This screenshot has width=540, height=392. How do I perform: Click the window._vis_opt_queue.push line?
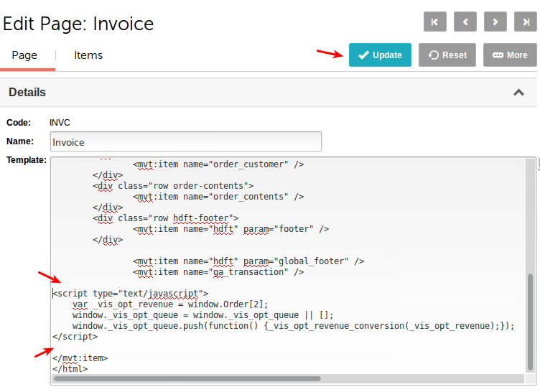point(294,326)
